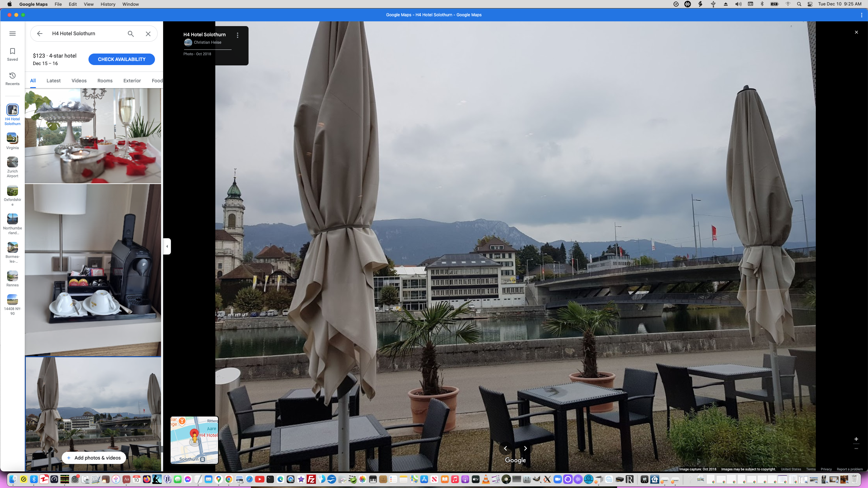Show the next photo

pos(525,448)
